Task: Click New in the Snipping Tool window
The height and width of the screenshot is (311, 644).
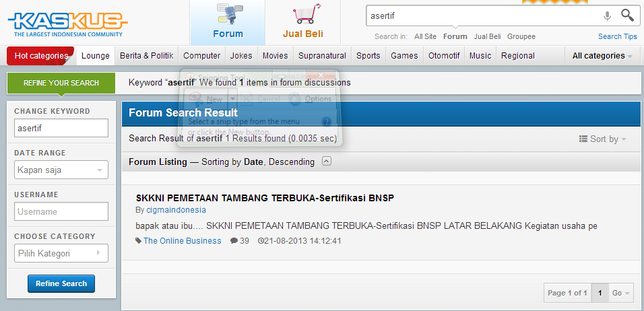Action: [x=207, y=99]
